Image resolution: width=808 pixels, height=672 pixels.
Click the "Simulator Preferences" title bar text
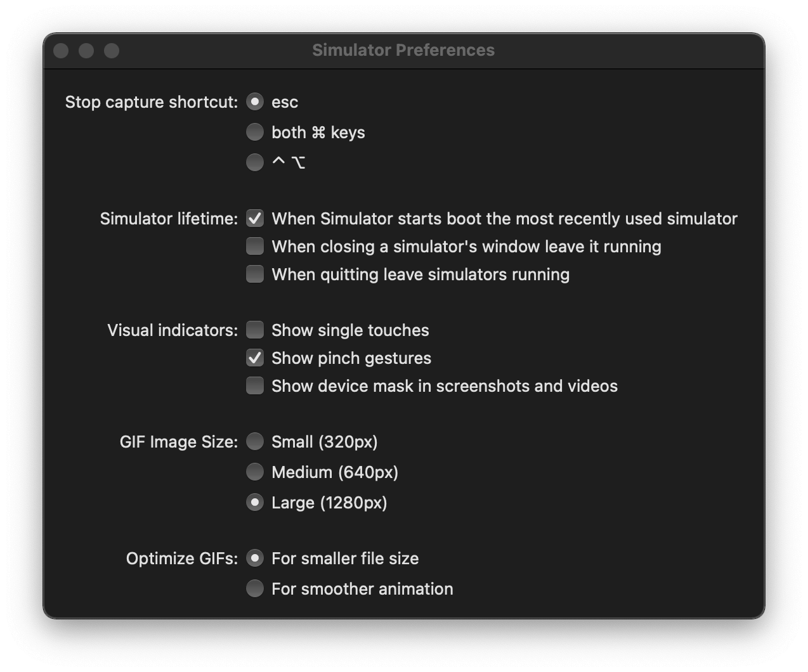pos(403,50)
